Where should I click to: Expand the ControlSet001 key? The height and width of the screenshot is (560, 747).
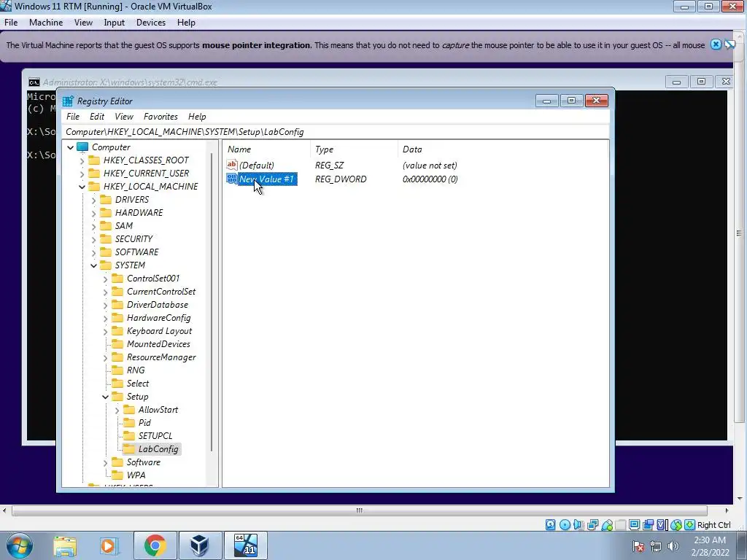105,279
